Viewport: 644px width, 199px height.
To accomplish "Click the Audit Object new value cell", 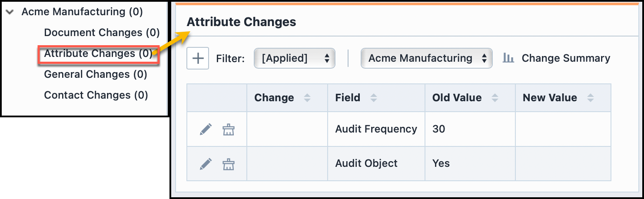I will pyautogui.click(x=563, y=163).
